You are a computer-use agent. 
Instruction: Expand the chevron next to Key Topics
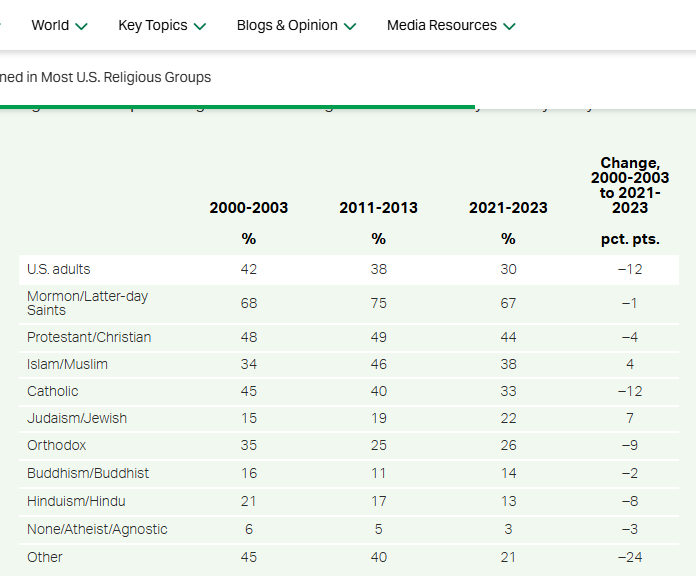200,27
